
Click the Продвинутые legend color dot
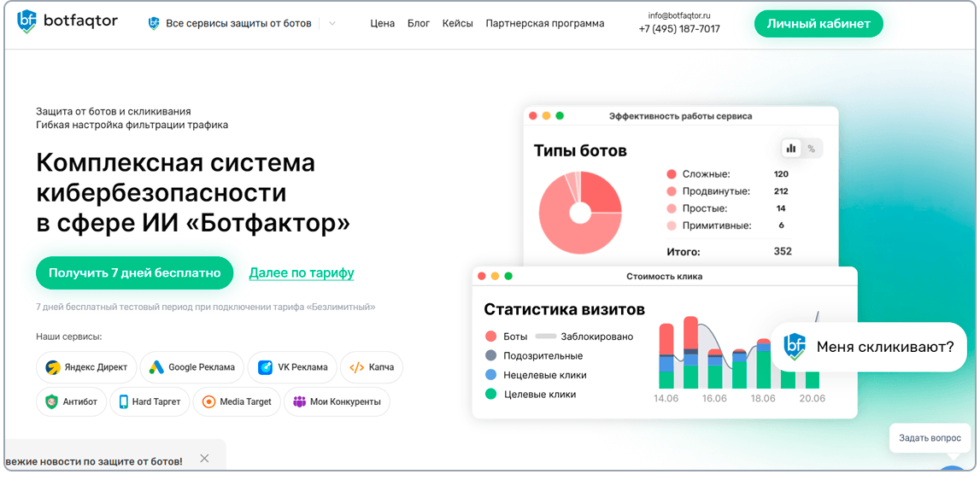[672, 192]
